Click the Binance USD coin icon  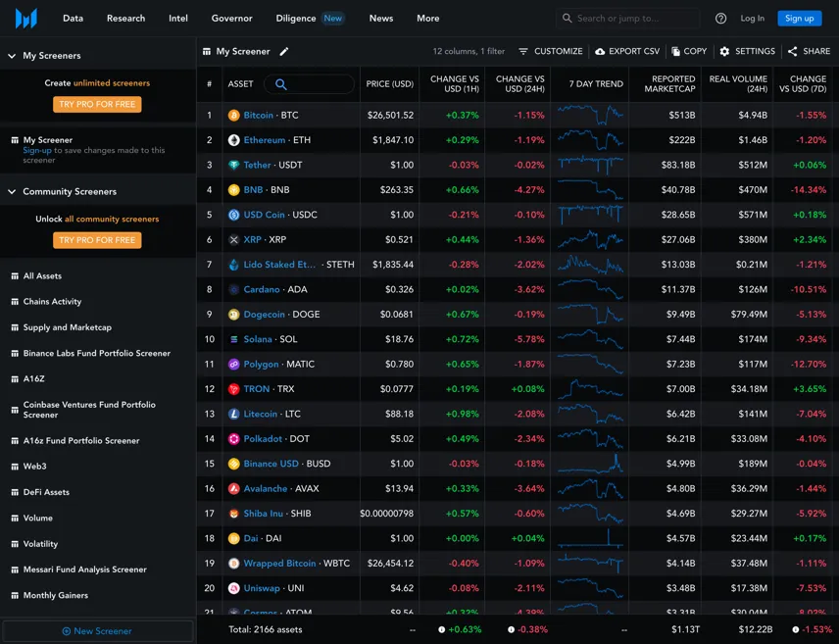tap(234, 464)
